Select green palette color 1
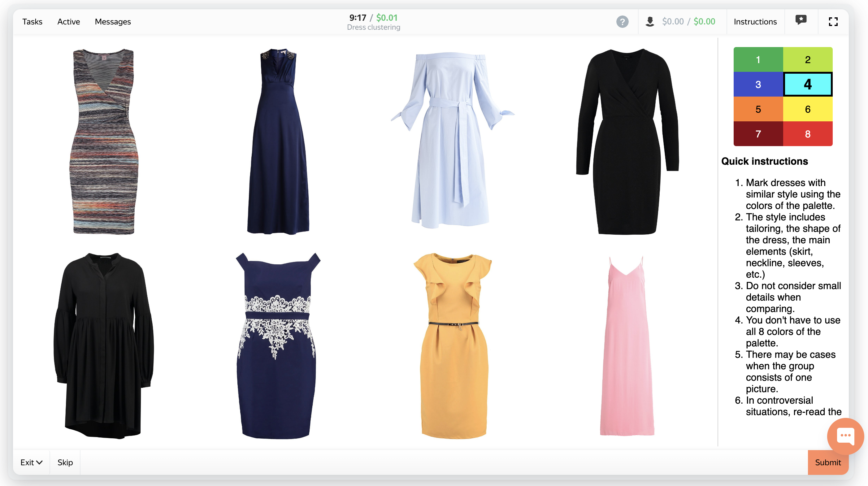Viewport: 868px width, 486px height. [x=758, y=60]
